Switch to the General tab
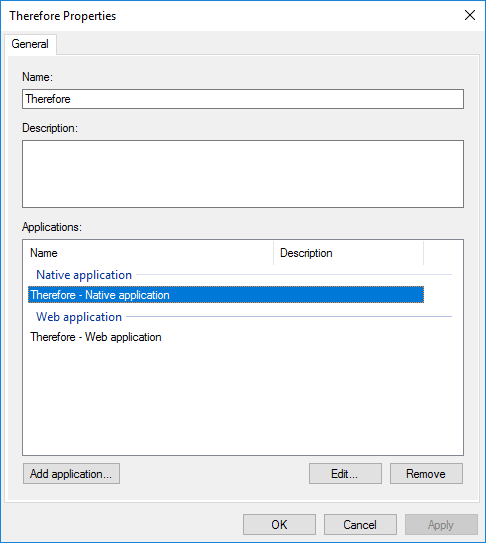This screenshot has height=543, width=486. pyautogui.click(x=30, y=44)
